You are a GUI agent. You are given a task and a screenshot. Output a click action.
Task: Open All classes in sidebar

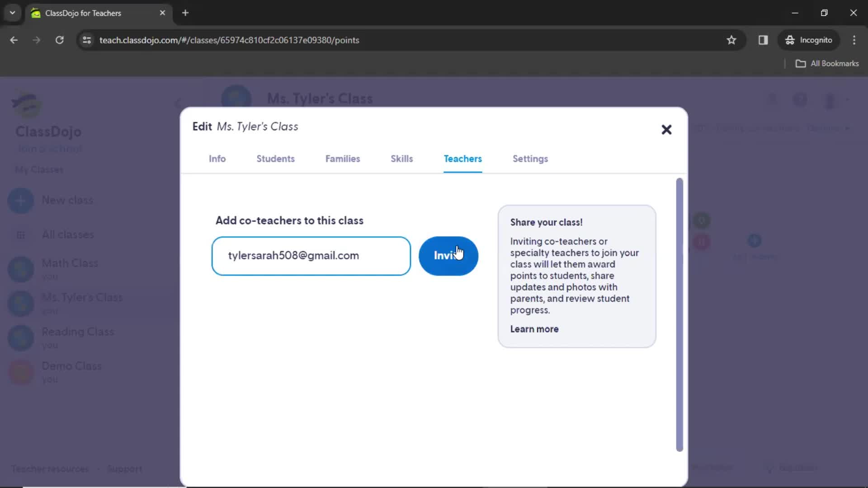click(68, 235)
